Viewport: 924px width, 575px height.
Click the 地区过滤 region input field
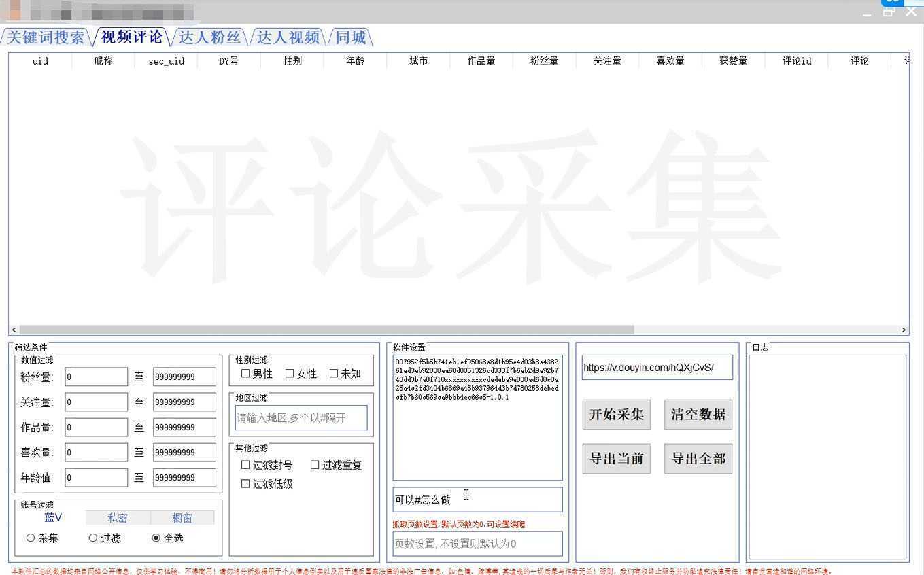click(x=301, y=417)
